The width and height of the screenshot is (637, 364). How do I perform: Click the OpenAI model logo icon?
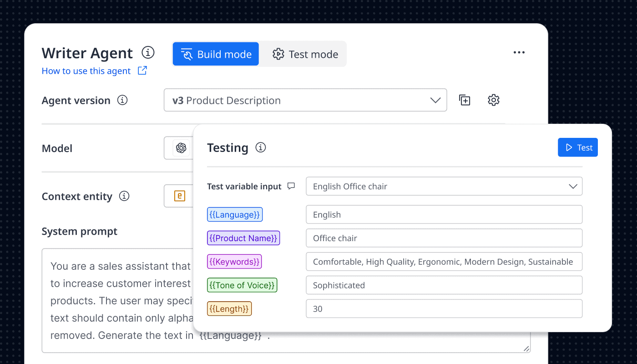pos(181,148)
